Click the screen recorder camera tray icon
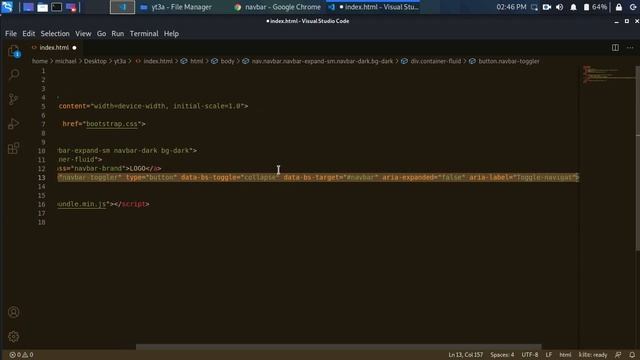Viewport: 640px width, 360px height. pyautogui.click(x=547, y=7)
